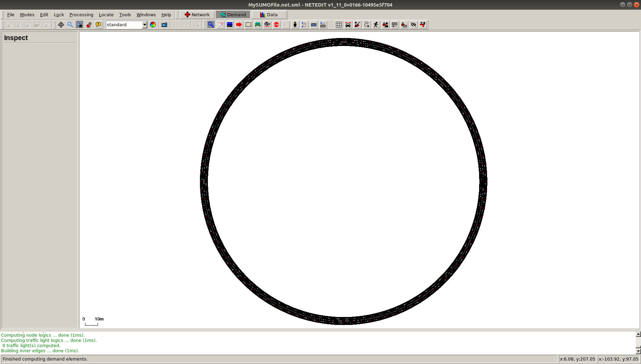Activate the Route creation mode icon
Viewport: 641px width, 364px height.
(239, 25)
